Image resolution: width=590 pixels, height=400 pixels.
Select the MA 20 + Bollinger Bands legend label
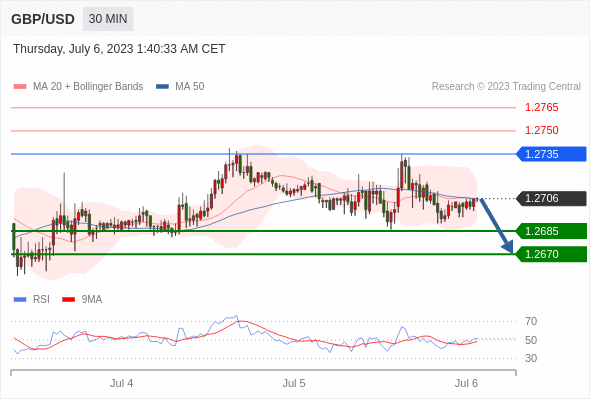click(x=88, y=87)
